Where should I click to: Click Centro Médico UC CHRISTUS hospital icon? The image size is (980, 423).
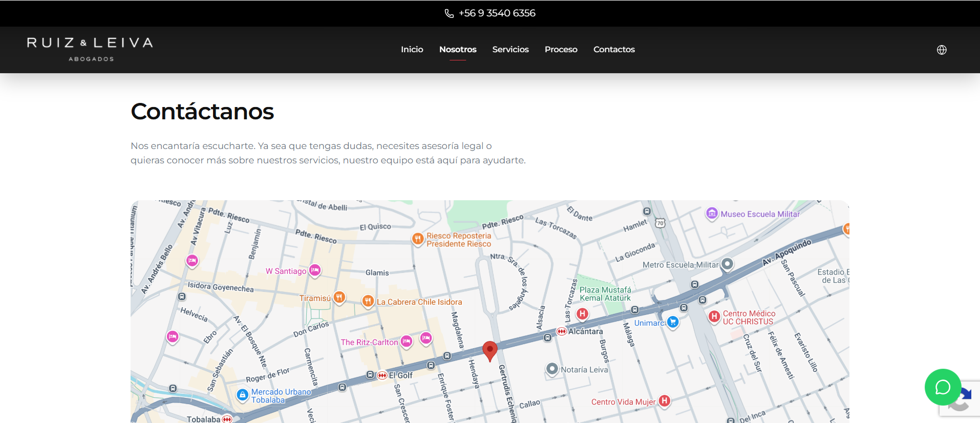pos(714,316)
